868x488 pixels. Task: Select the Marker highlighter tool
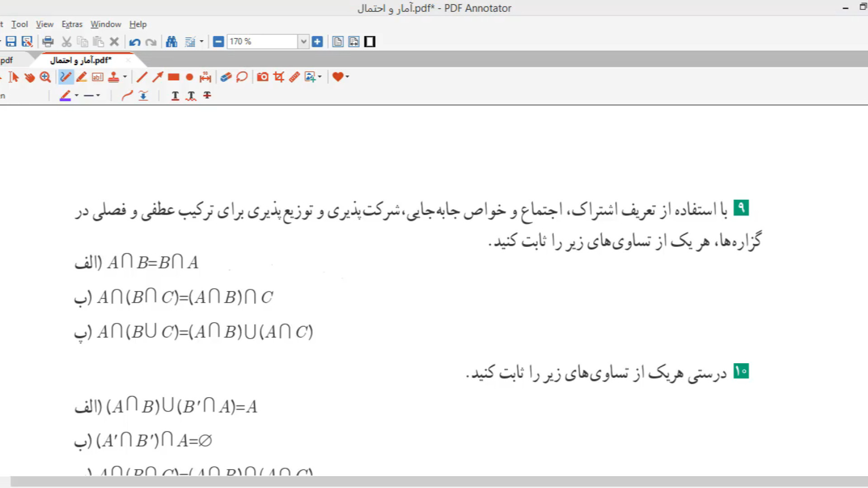coord(81,77)
